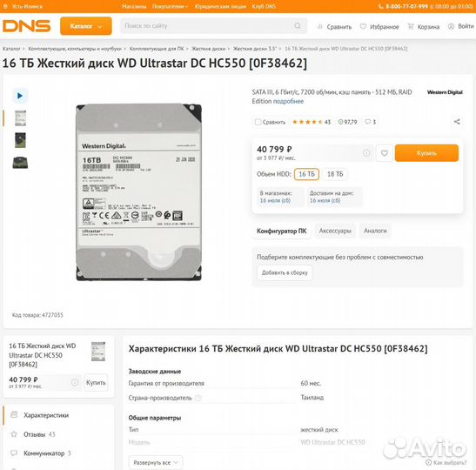Image resolution: width=476 pixels, height=470 pixels.
Task: Open Сравнить in the header
Action: [x=334, y=27]
